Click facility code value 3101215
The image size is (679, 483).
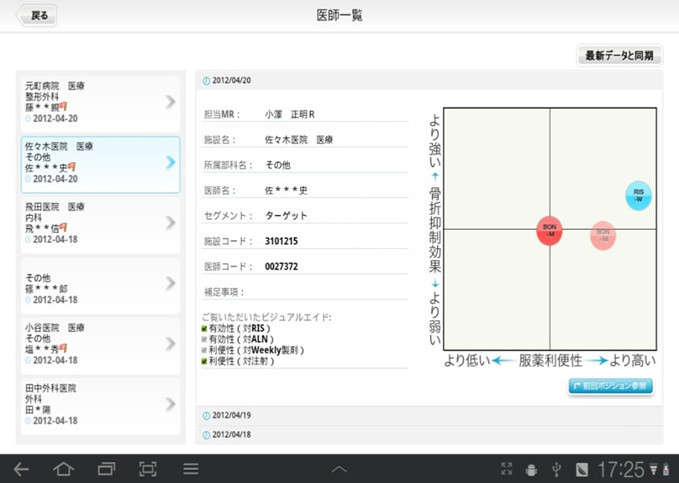[281, 241]
